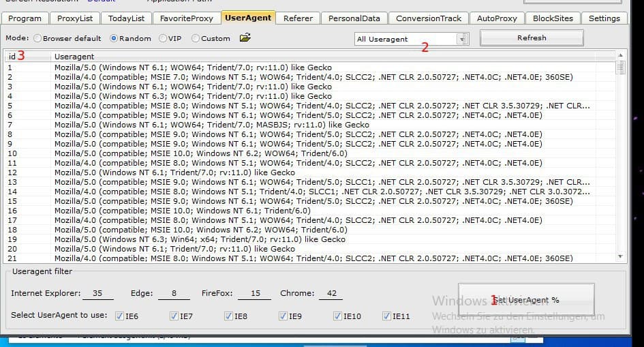Open the All Useragent dropdown

[x=463, y=40]
